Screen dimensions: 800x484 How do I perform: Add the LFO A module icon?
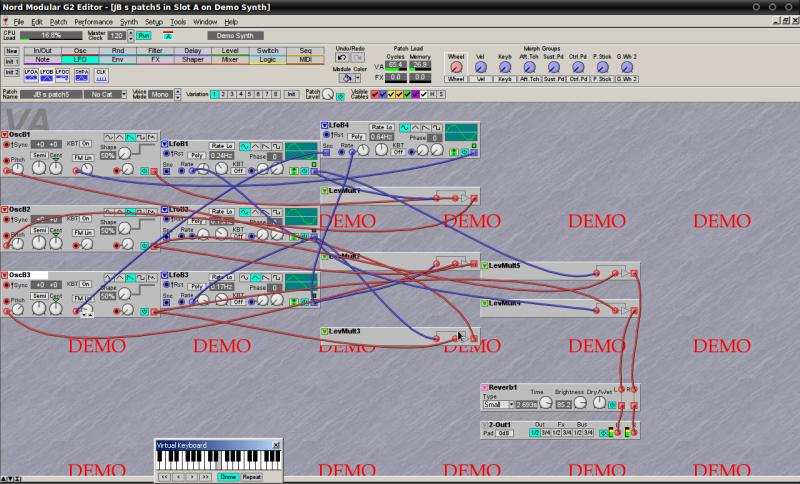click(31, 75)
